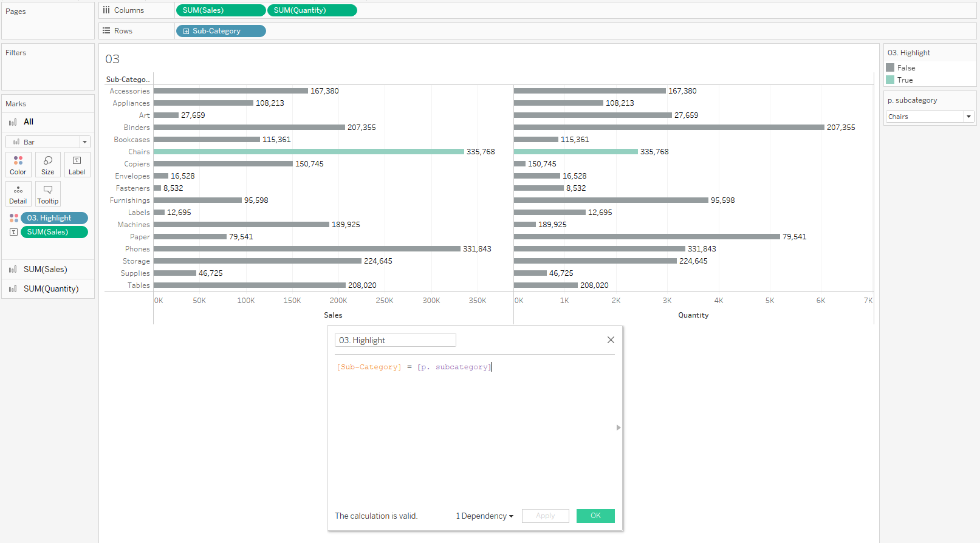Click the True legend color swatch

890,80
